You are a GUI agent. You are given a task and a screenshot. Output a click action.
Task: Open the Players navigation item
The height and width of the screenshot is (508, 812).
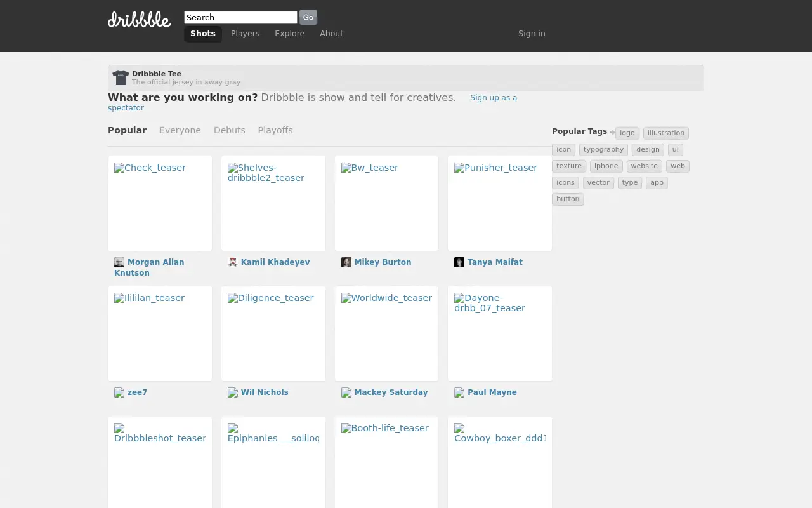245,34
